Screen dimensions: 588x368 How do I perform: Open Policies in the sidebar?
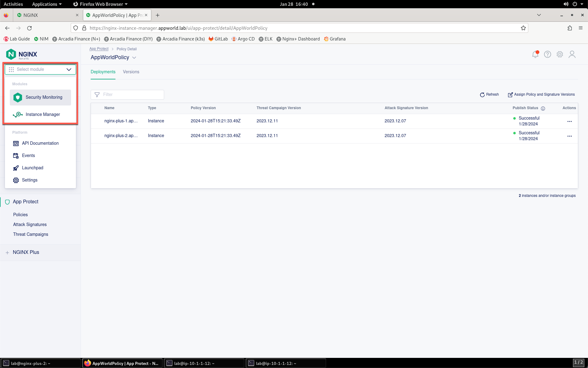coord(21,215)
